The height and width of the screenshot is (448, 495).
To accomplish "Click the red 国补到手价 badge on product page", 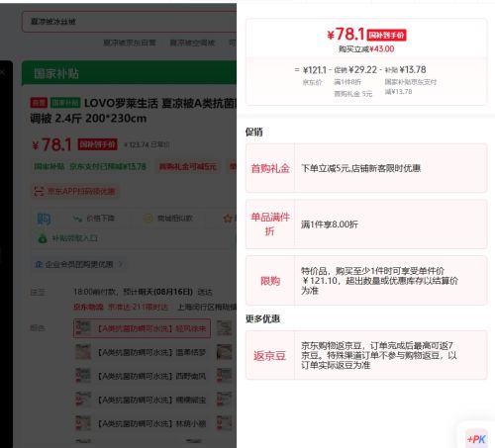I will coord(97,144).
